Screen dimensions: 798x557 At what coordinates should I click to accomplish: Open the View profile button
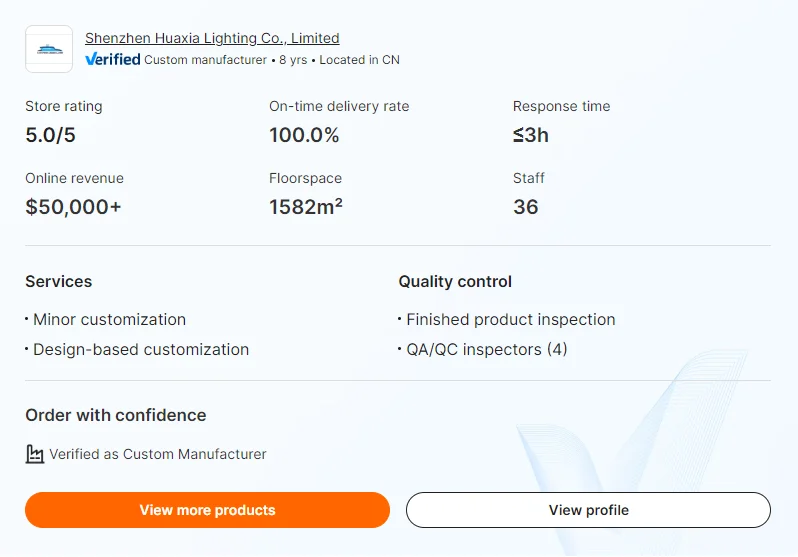coord(588,510)
